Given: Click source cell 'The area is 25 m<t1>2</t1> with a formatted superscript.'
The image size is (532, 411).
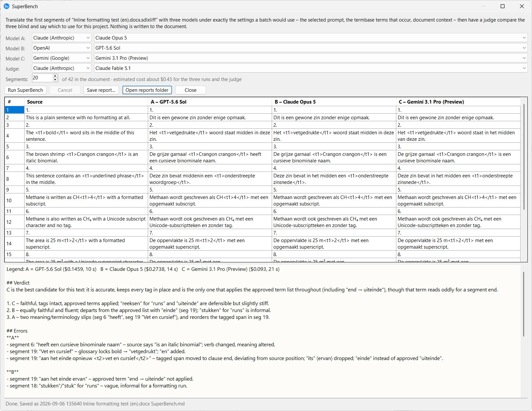Looking at the screenshot, I should pos(86,244).
